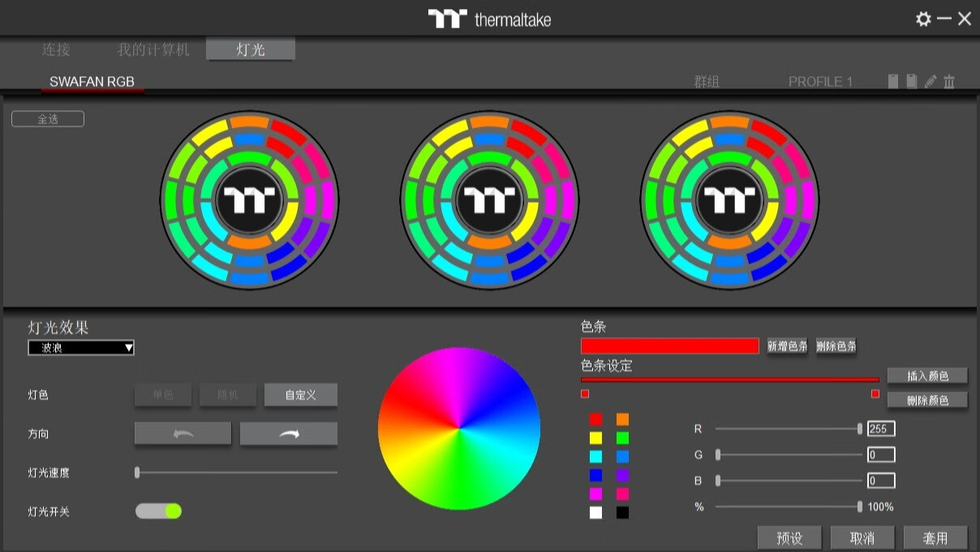Screen dimensions: 980x552
Task: Pick the dark blue preset swatch
Action: point(596,475)
